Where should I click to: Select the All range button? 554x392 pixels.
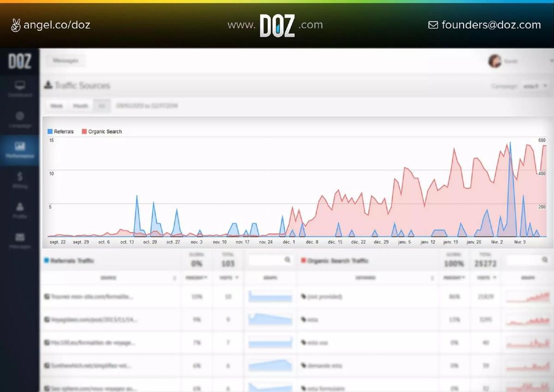tap(102, 106)
